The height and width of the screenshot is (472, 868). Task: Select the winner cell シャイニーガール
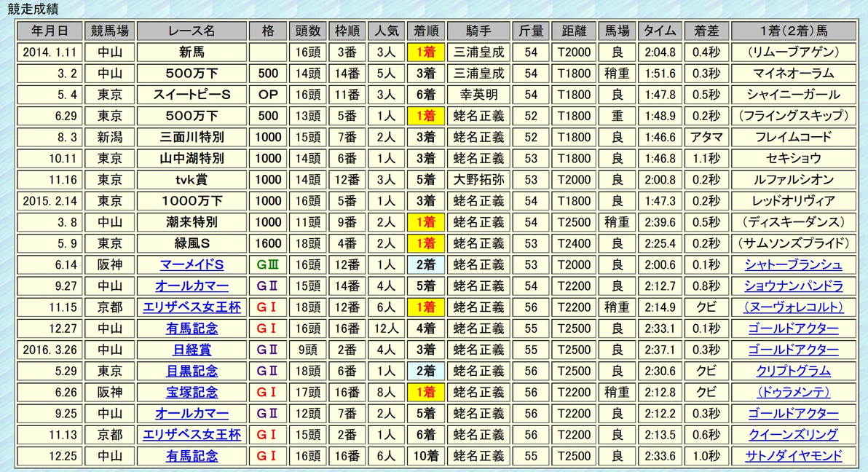pyautogui.click(x=793, y=95)
